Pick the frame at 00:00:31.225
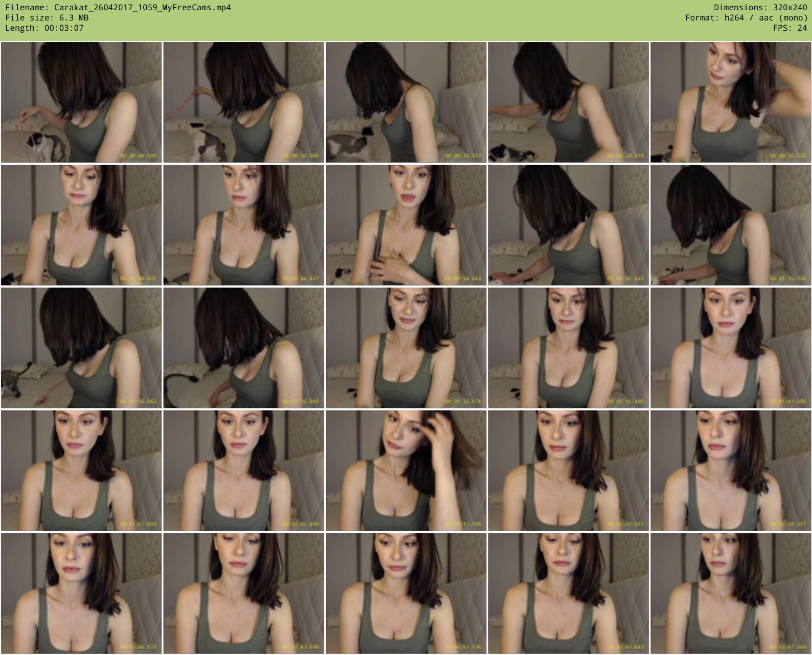 pyautogui.click(x=731, y=102)
